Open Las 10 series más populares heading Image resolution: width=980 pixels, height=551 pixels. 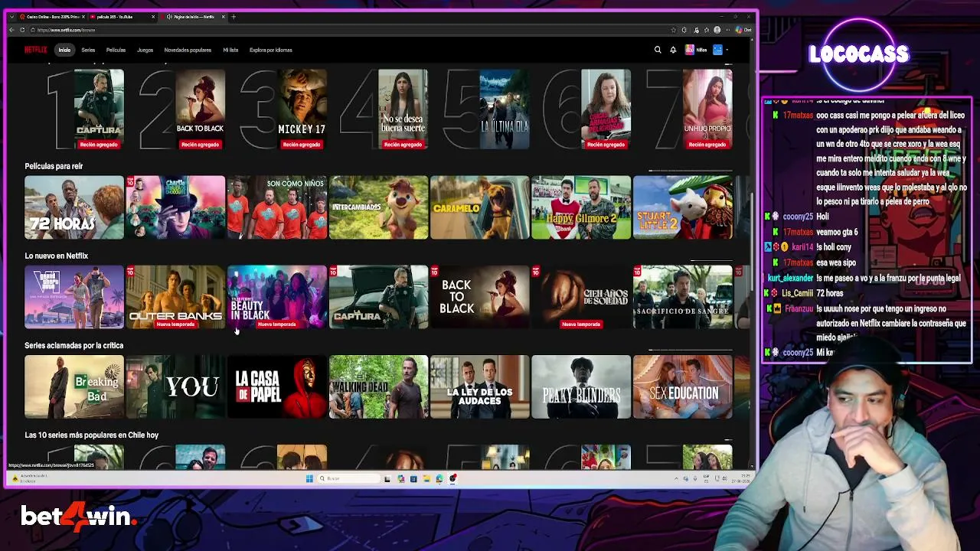91,435
